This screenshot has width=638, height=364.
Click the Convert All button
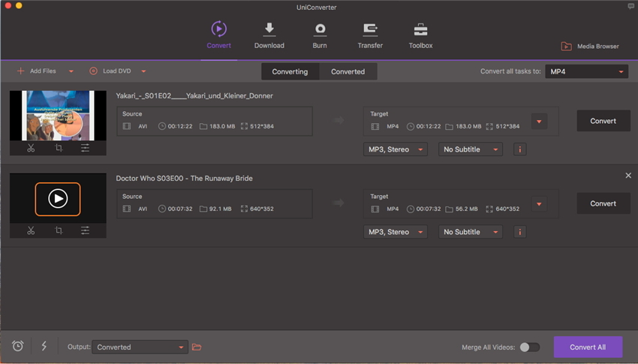pos(588,347)
